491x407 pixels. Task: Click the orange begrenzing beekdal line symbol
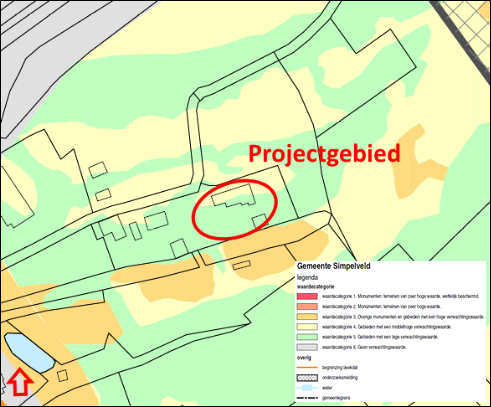(x=307, y=368)
